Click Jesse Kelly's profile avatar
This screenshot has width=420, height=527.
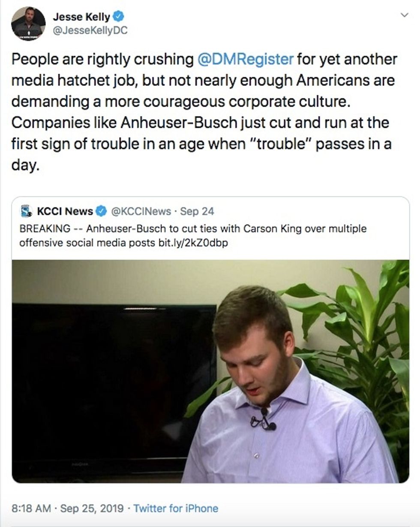[x=28, y=24]
